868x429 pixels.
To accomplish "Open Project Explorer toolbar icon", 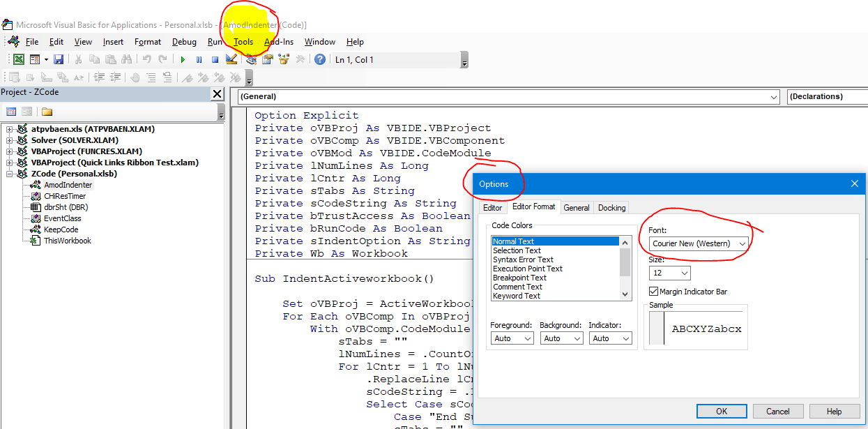I will click(251, 59).
